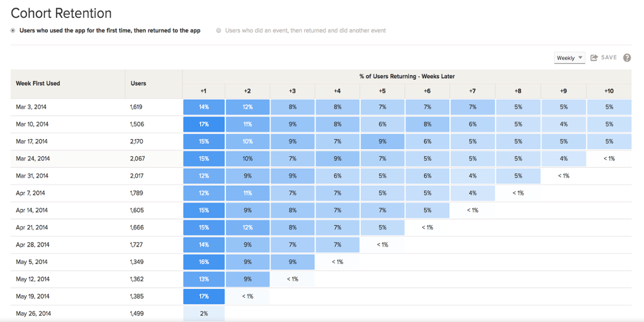Click the 2% cell for May 26 cohort
644x322 pixels.
(203, 313)
